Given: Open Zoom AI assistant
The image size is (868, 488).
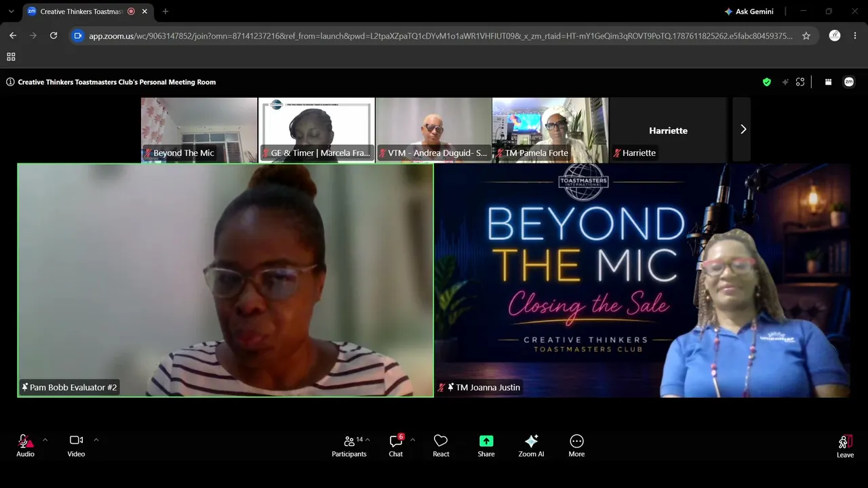Looking at the screenshot, I should [531, 445].
